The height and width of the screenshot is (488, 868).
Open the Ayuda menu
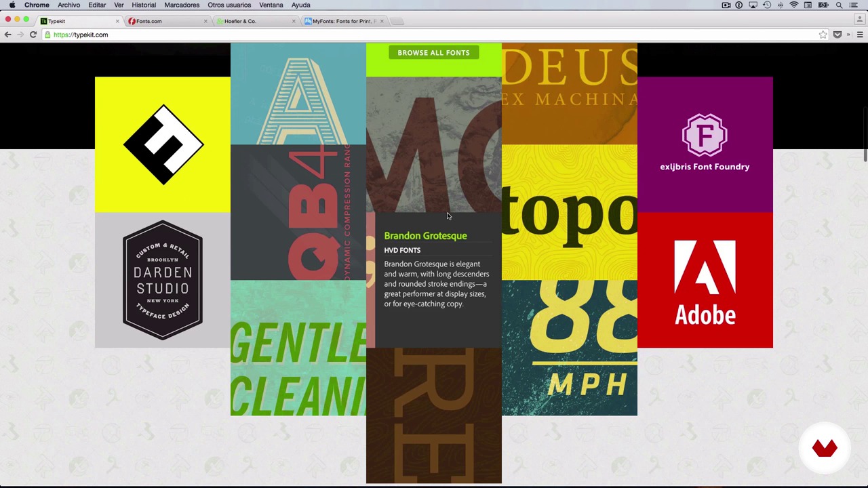pyautogui.click(x=300, y=5)
